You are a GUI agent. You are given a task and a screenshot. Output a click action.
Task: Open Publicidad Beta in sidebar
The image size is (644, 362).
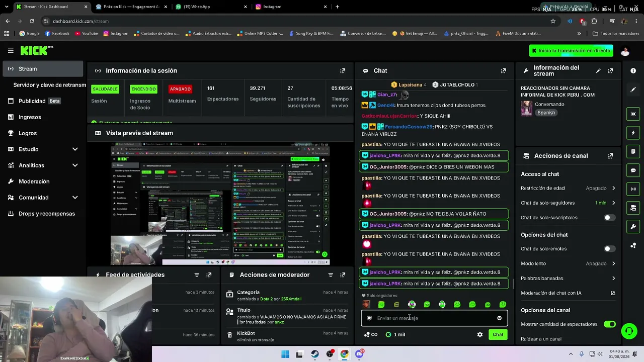tap(43, 101)
